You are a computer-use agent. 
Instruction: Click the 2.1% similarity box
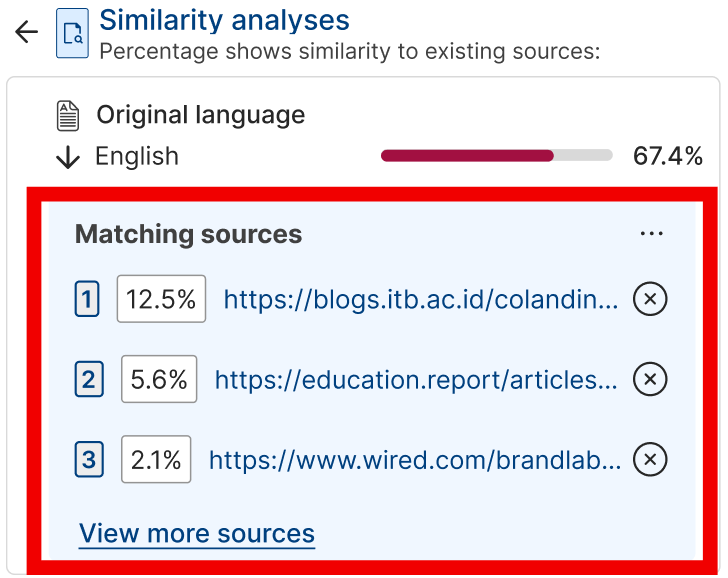[x=156, y=459]
